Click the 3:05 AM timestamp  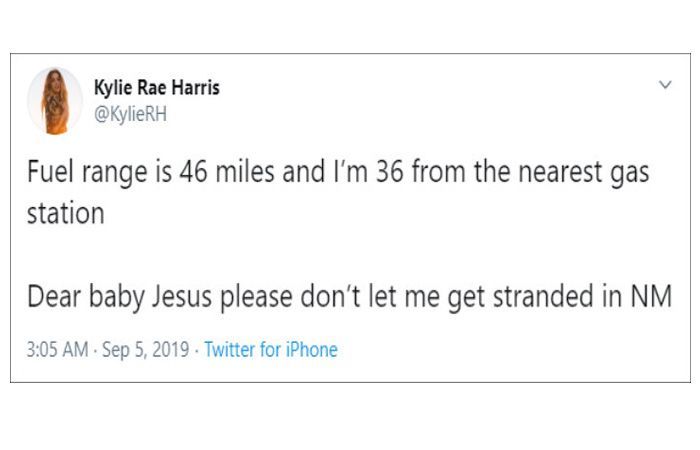(x=58, y=350)
